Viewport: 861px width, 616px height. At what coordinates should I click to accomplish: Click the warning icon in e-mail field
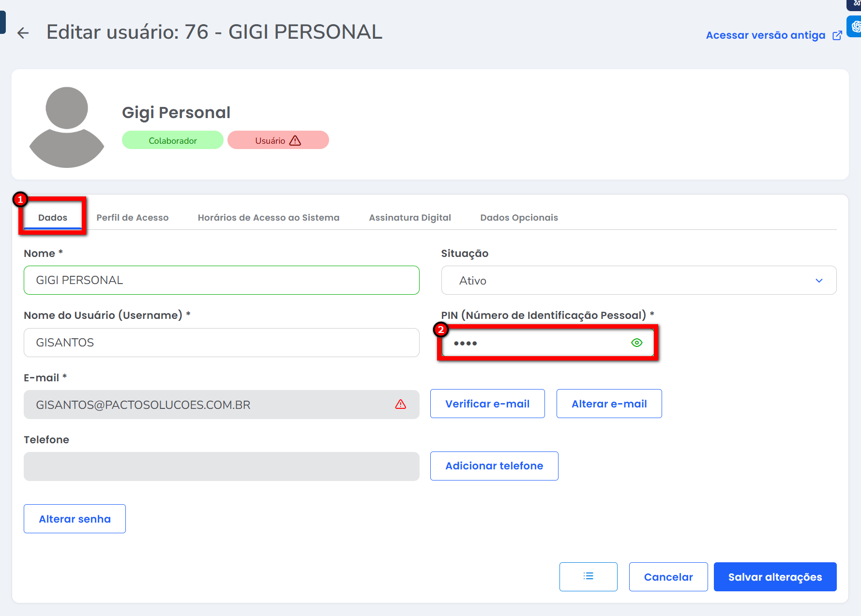(400, 404)
